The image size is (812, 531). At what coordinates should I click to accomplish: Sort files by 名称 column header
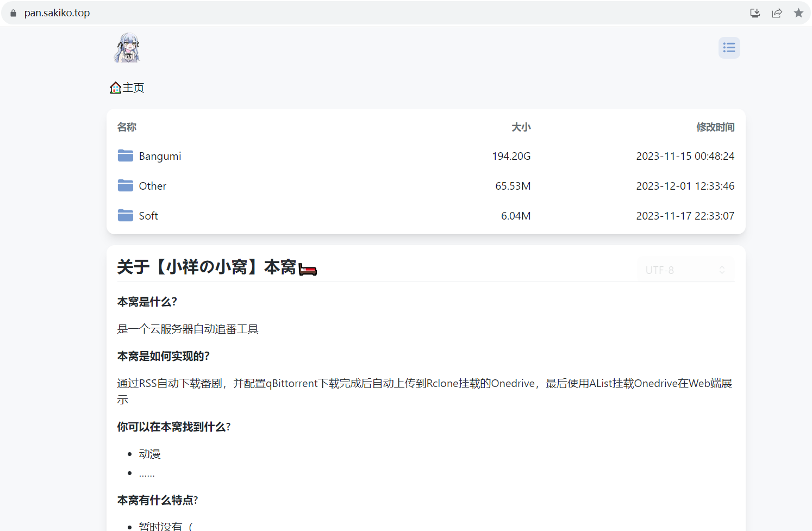[127, 127]
